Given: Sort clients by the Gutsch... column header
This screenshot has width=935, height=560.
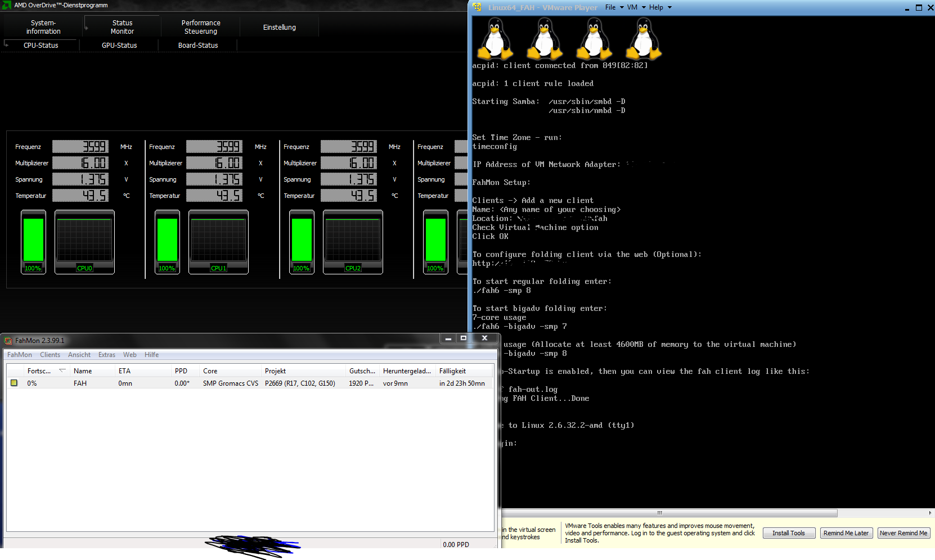Looking at the screenshot, I should (362, 371).
